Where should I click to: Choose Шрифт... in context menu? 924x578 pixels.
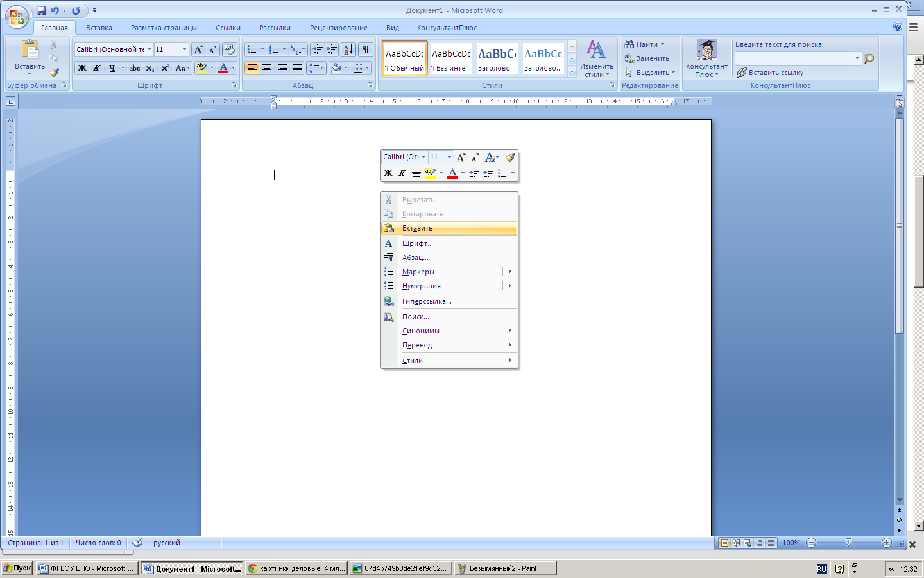point(449,243)
